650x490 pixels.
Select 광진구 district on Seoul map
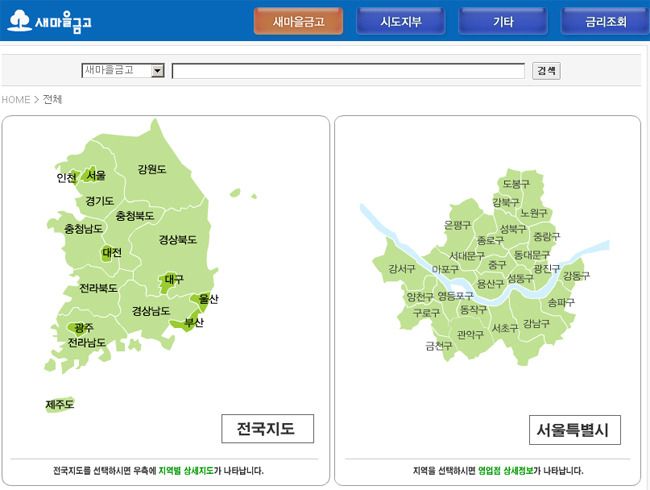pos(547,269)
